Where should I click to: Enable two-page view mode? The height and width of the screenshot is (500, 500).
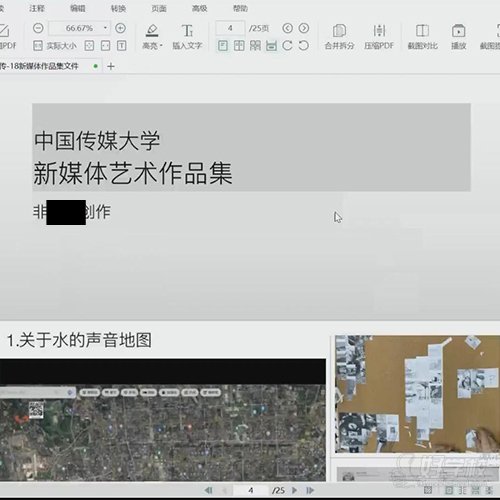pos(239,45)
